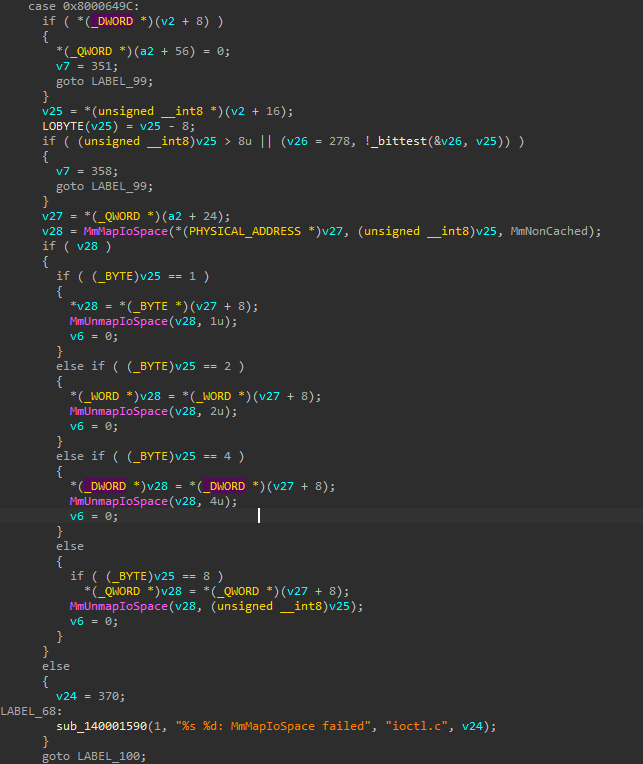
Task: Select v27 = *(_QWORD *)(a2 + 24) line
Action: [136, 216]
